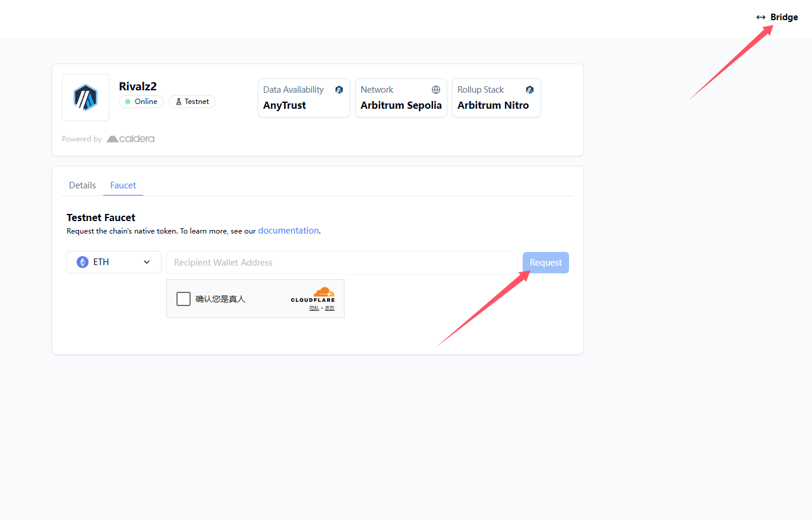The height and width of the screenshot is (520, 812).
Task: Click the Bridge double-arrow icon
Action: (x=761, y=17)
